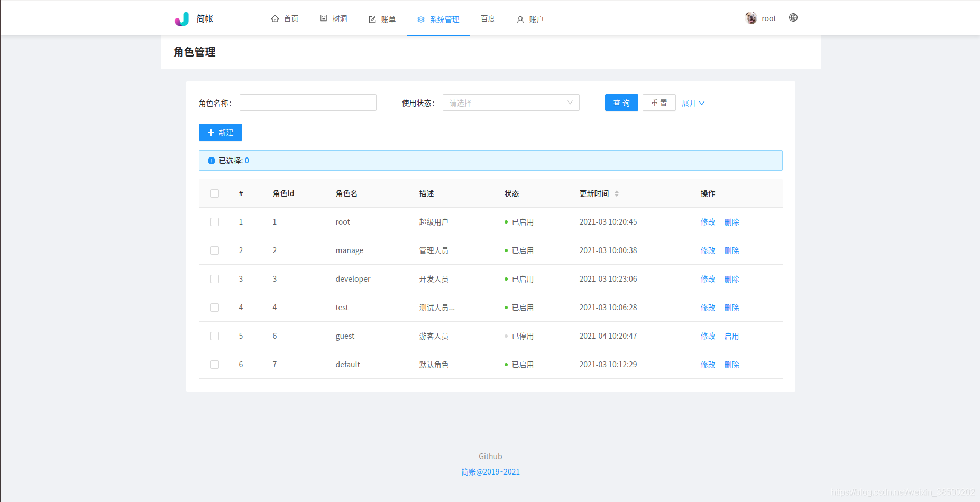
Task: Check the box for the developer role row
Action: (x=215, y=279)
